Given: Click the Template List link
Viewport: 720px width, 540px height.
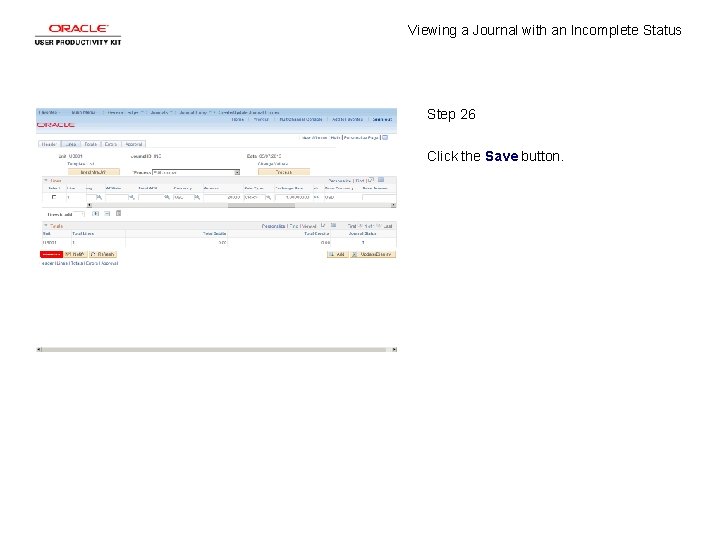Looking at the screenshot, I should (x=81, y=164).
